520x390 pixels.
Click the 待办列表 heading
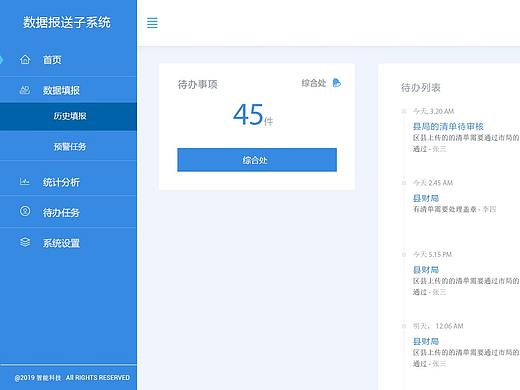pyautogui.click(x=420, y=88)
